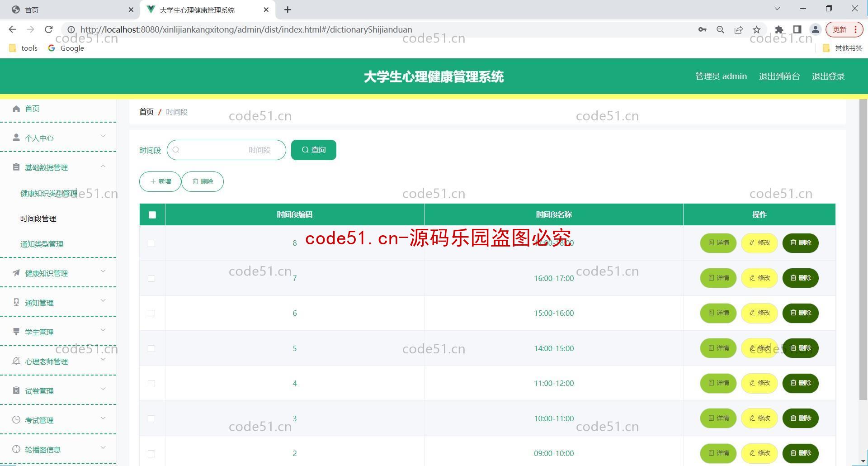This screenshot has width=868, height=466.
Task: Click the page vertical scrollbar
Action: [863, 249]
